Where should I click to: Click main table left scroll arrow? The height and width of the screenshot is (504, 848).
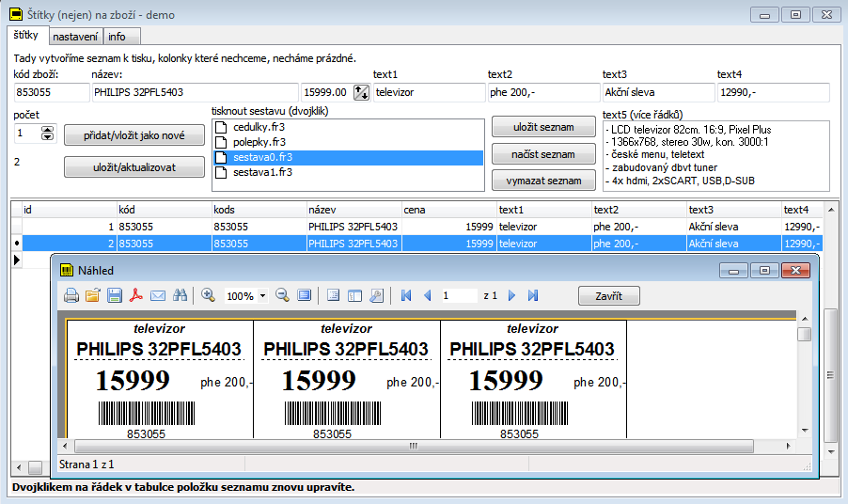coord(20,467)
